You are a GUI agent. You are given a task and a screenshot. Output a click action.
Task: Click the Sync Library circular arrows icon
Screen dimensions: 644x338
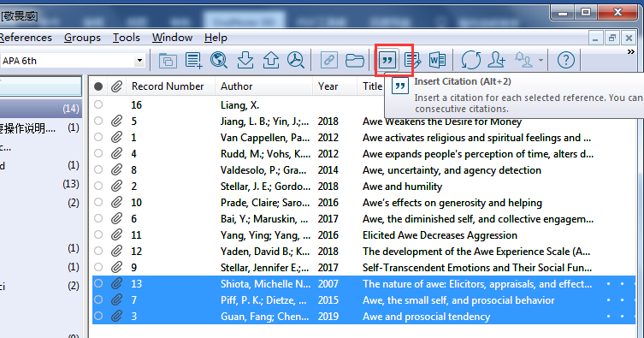click(470, 61)
